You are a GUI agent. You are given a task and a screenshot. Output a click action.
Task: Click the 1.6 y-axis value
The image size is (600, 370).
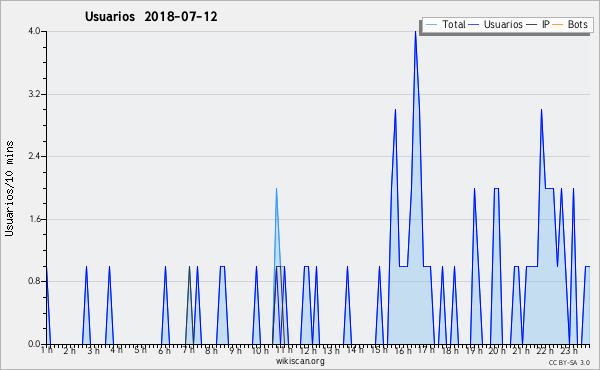point(34,219)
